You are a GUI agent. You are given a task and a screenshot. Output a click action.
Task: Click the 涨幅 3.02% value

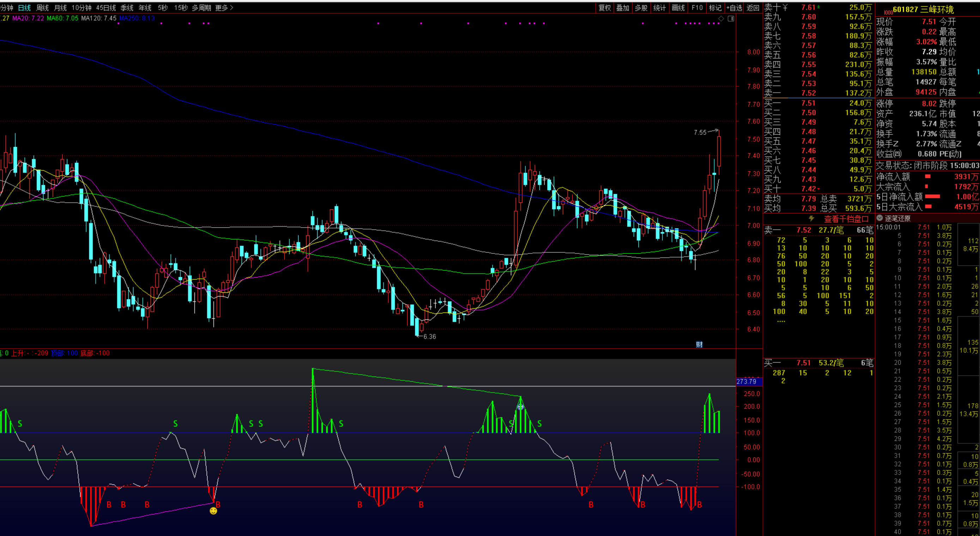point(926,42)
